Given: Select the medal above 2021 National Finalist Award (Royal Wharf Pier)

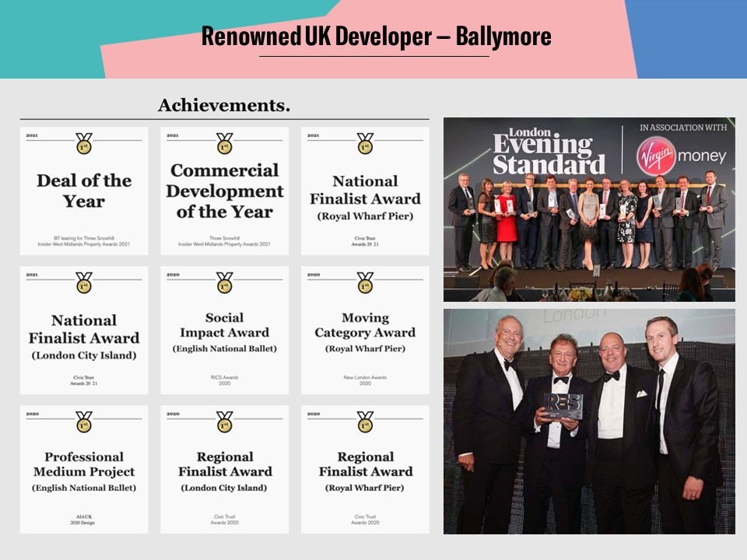Looking at the screenshot, I should click(366, 143).
